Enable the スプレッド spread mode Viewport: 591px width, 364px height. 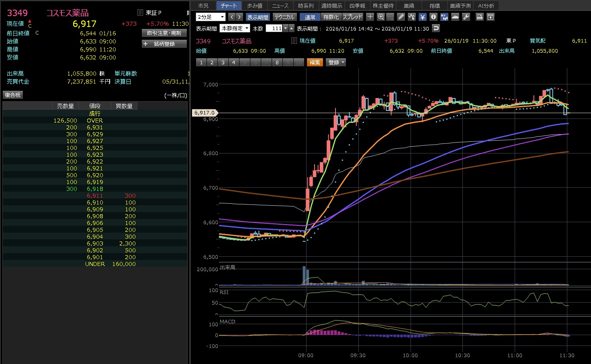coord(352,17)
